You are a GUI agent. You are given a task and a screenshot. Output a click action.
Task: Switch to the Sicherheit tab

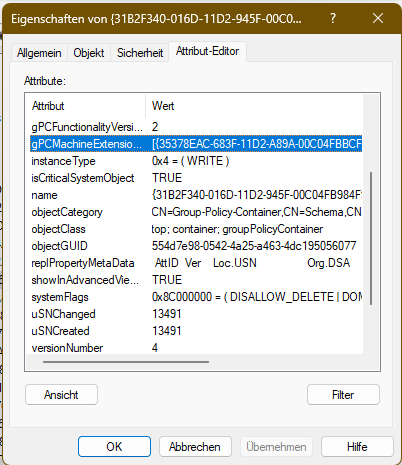(x=140, y=53)
